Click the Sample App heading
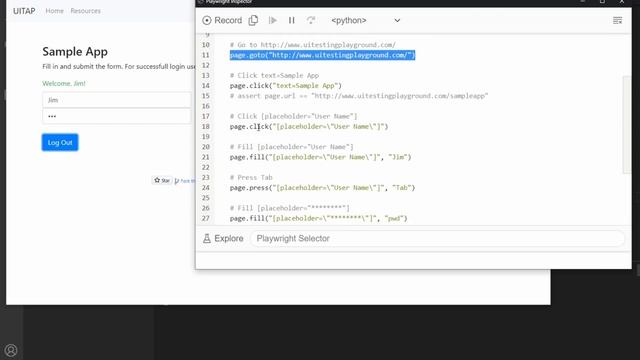The image size is (640, 360). click(75, 52)
